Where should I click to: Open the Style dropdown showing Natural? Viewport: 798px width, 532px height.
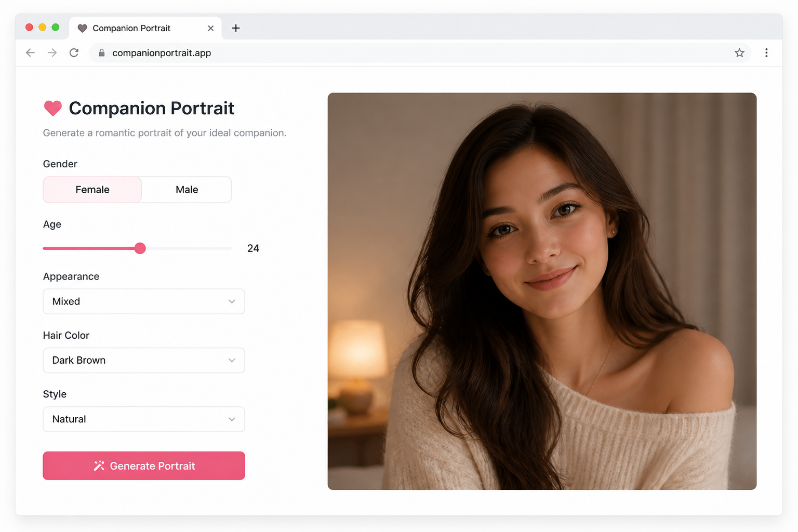pos(144,419)
